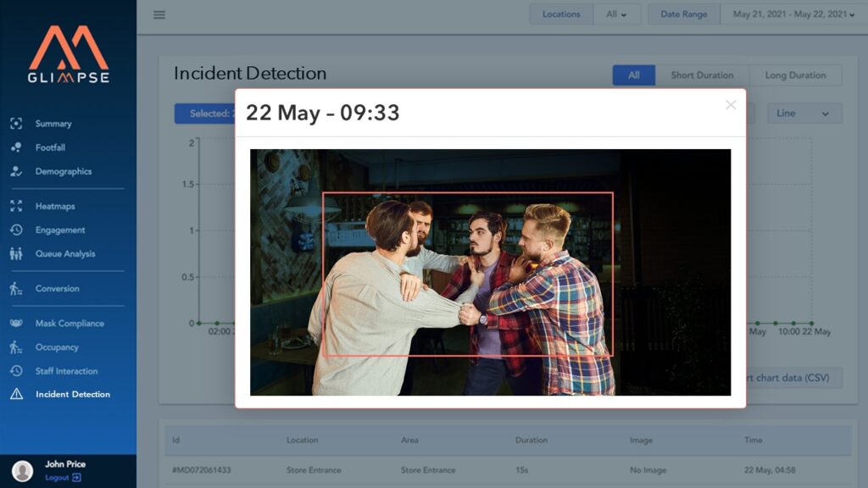Go to Engagement in the sidebar

click(x=60, y=230)
